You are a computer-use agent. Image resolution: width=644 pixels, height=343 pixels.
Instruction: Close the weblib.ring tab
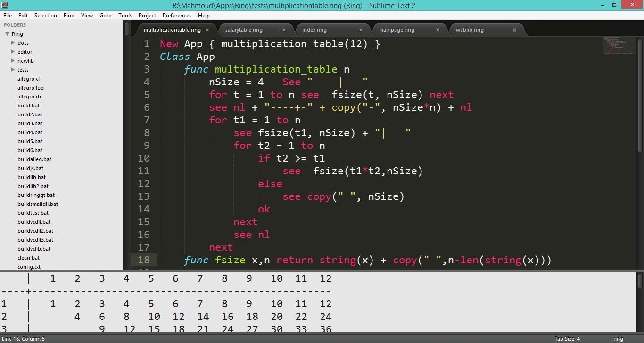[x=515, y=30]
